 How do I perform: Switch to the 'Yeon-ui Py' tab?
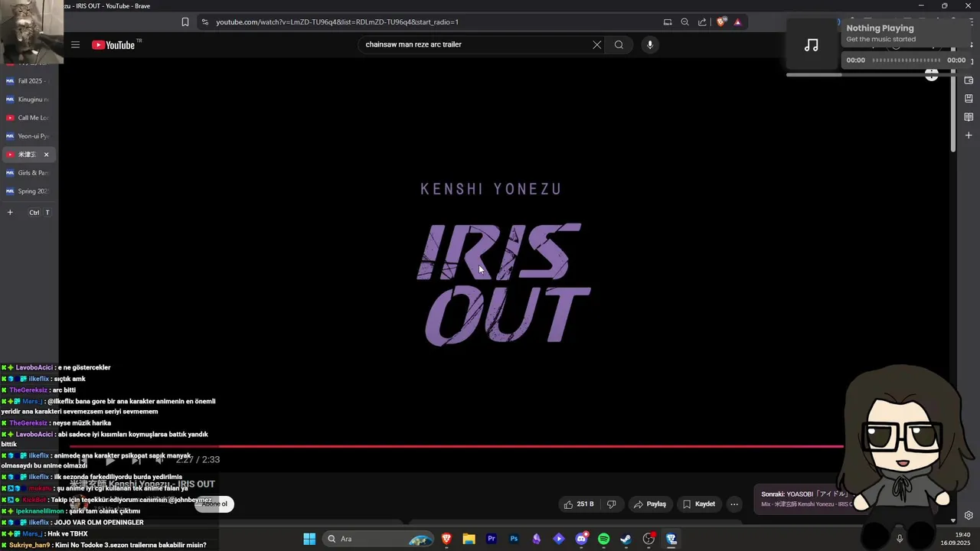pos(28,136)
